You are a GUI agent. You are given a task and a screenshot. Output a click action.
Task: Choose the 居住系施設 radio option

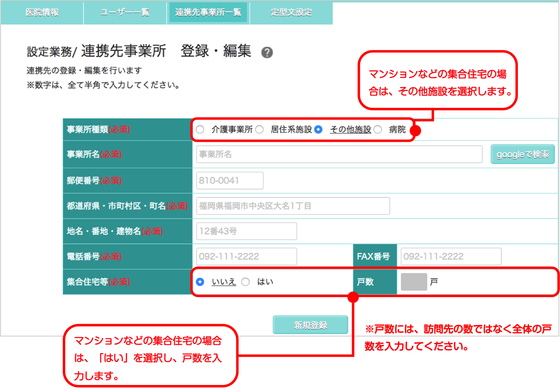pos(260,130)
